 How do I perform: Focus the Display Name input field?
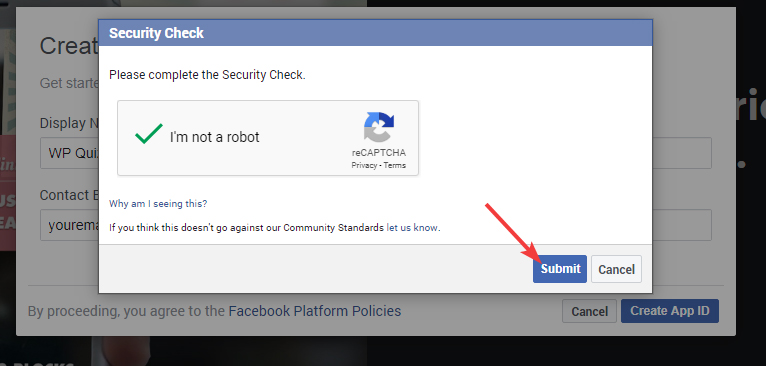[x=70, y=153]
